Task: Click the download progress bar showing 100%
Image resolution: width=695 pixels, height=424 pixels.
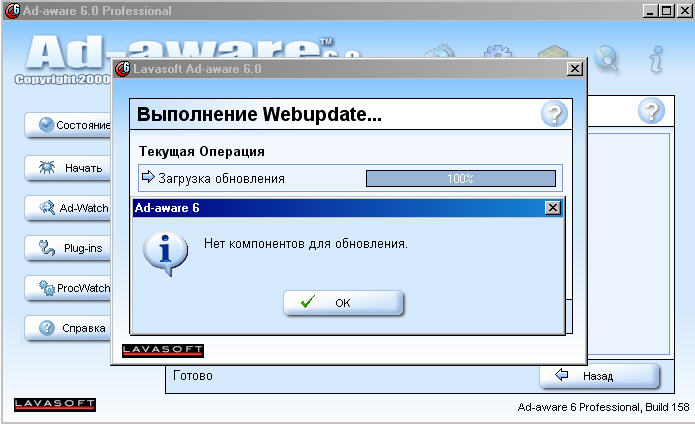Action: point(461,179)
